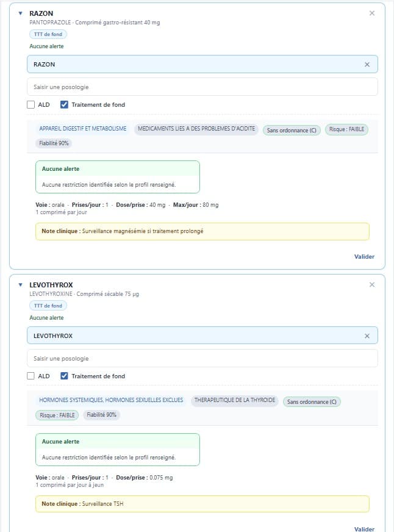Click the Fiabilité 90% tag for RAZON
The width and height of the screenshot is (394, 532).
(x=54, y=143)
